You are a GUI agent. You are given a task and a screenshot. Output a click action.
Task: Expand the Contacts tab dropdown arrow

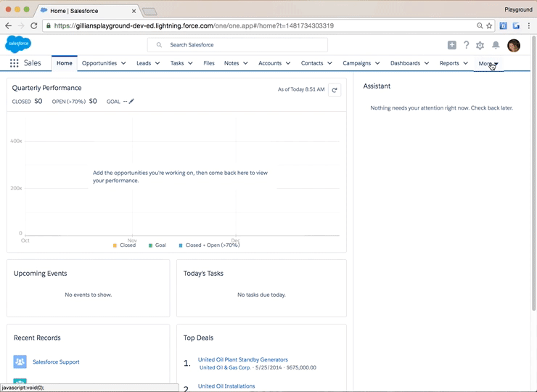329,63
